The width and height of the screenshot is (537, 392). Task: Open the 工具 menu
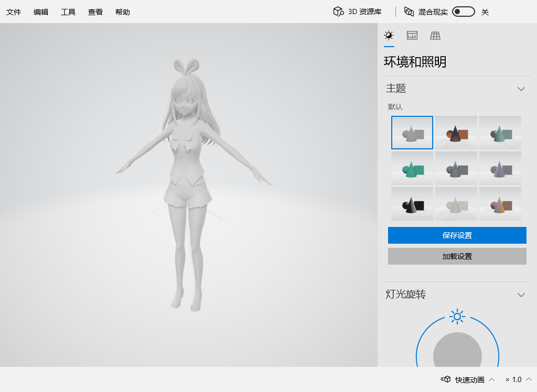click(x=68, y=12)
